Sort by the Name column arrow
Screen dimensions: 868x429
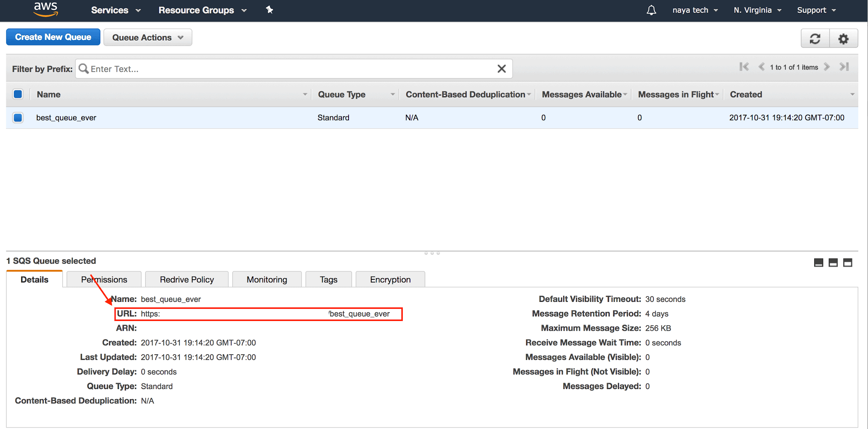point(305,94)
